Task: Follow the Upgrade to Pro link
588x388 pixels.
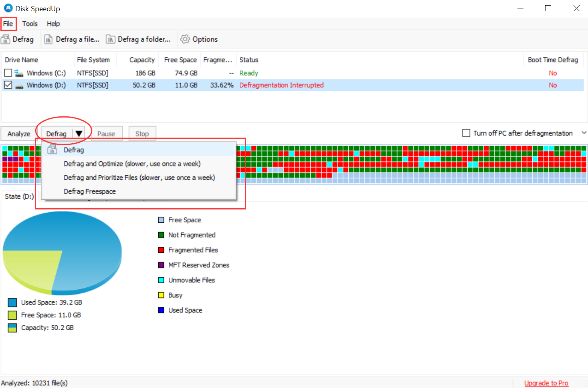Action: pos(546,383)
